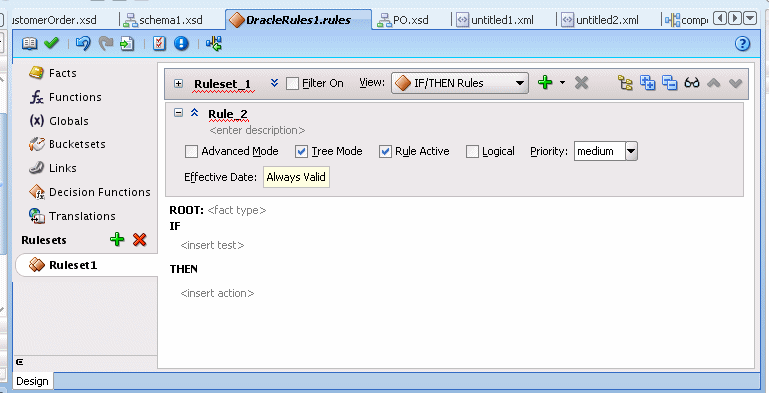Add a new rule with green plus

[545, 82]
